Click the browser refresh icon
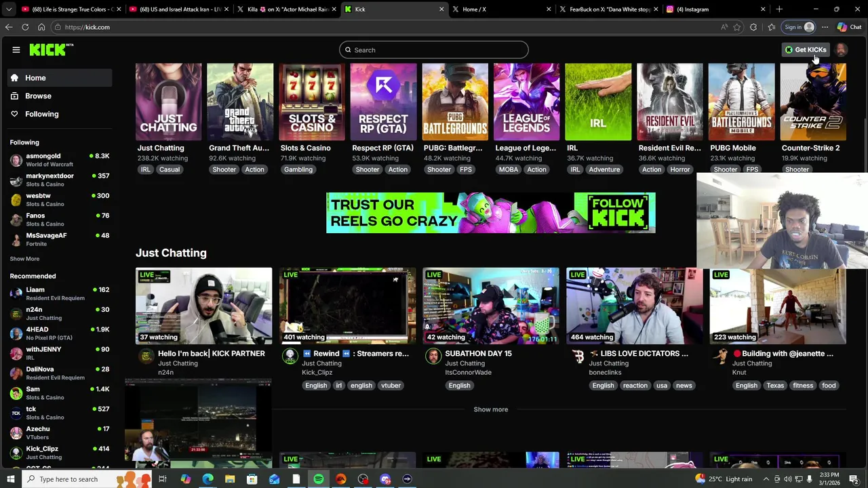868x488 pixels. [x=25, y=27]
